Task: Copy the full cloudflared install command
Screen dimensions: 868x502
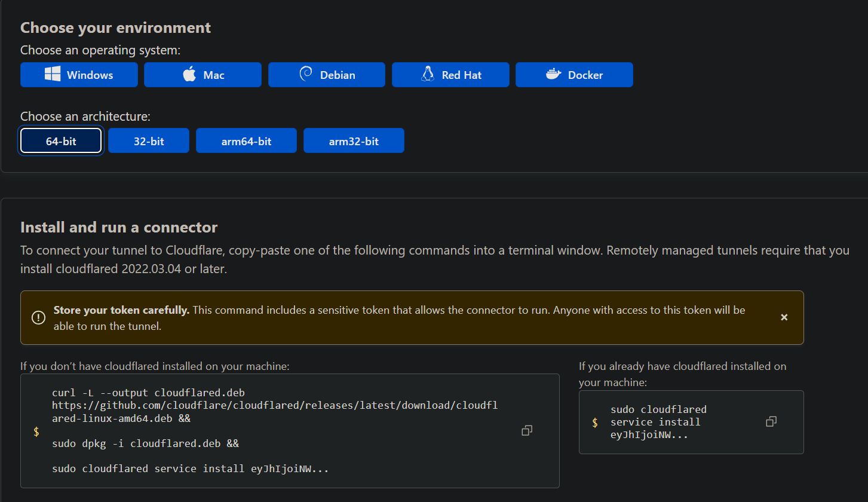Action: 527,430
